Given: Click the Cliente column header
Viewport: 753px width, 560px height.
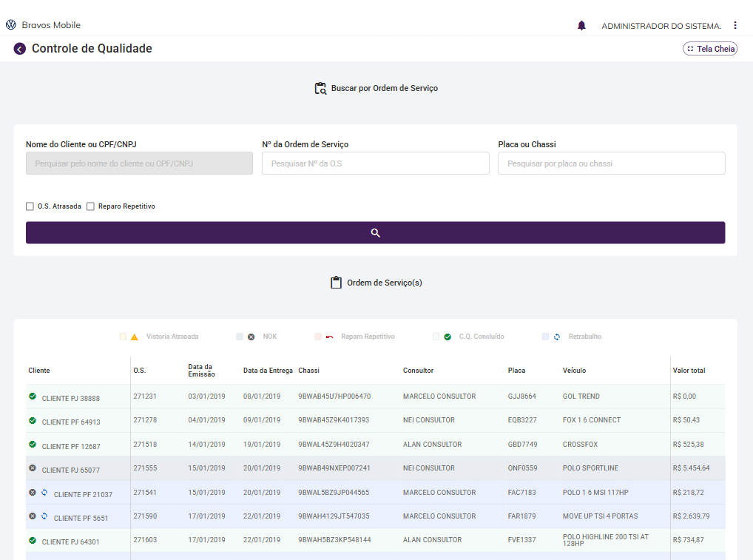Looking at the screenshot, I should [x=39, y=370].
